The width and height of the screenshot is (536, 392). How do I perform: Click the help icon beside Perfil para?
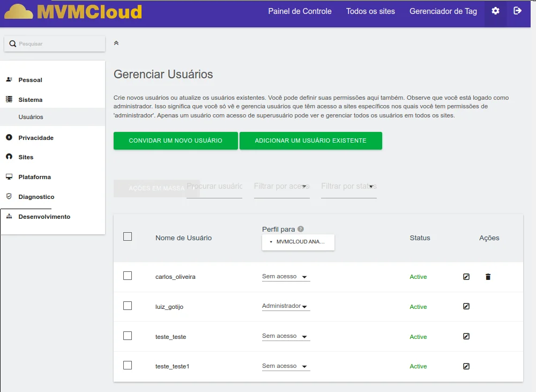click(x=301, y=229)
